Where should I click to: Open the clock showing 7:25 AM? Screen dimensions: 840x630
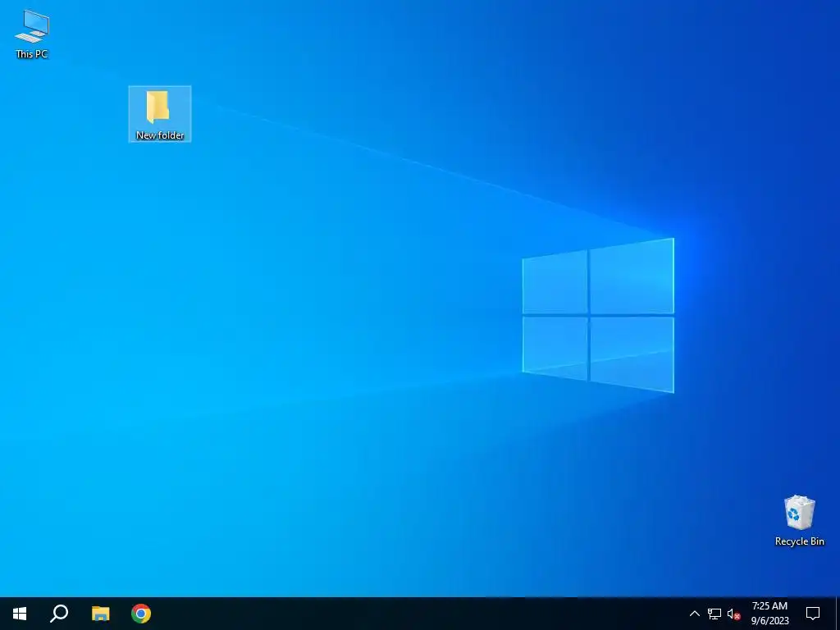(769, 614)
